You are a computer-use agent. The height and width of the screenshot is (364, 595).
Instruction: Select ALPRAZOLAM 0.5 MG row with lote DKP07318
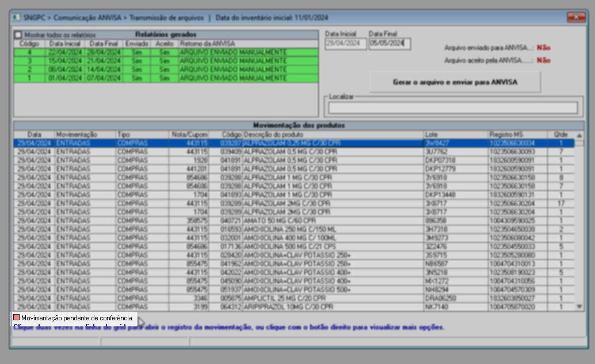(294, 160)
